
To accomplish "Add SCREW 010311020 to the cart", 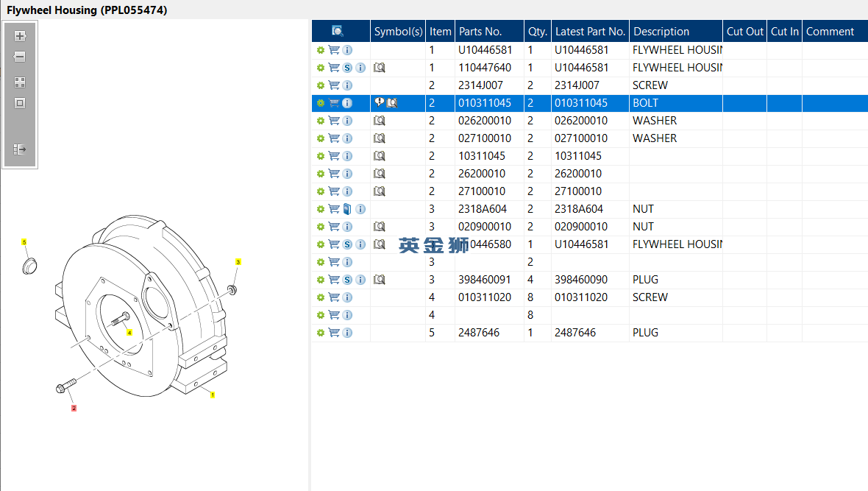I will (x=334, y=297).
